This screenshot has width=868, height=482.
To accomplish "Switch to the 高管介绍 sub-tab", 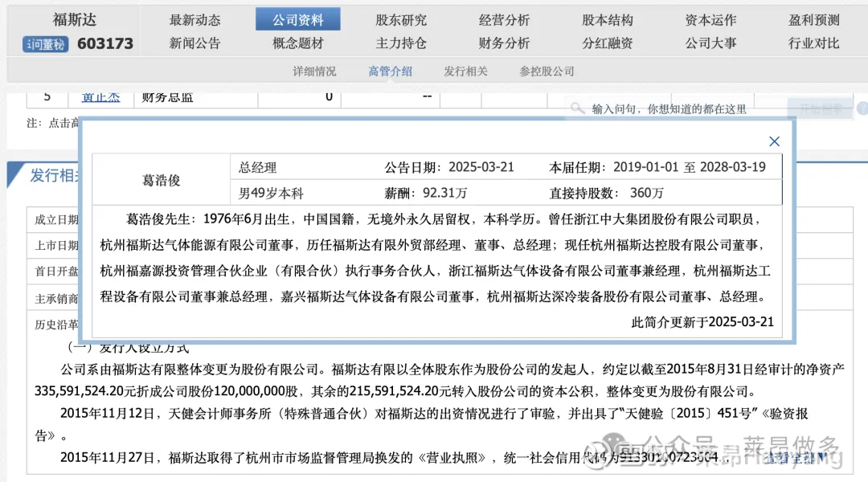I will (x=391, y=71).
